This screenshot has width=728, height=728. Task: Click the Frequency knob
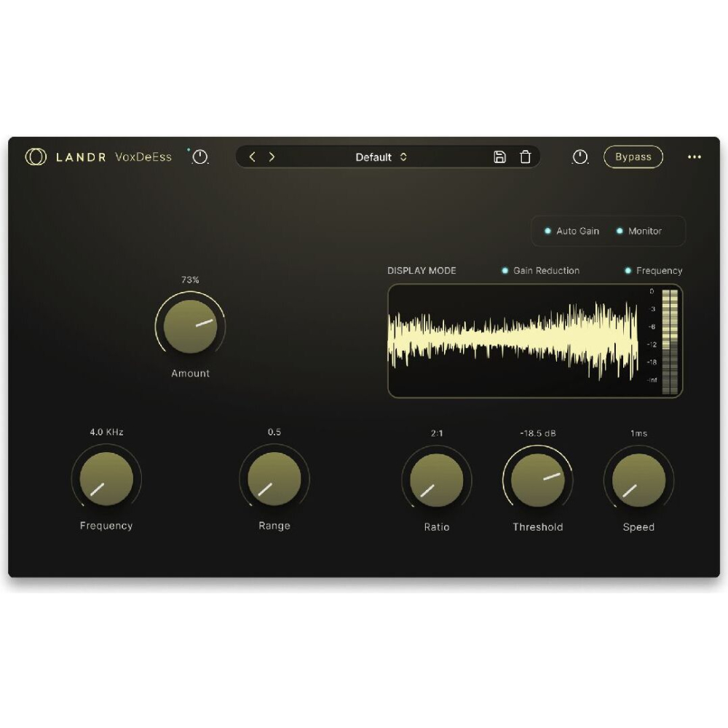106,479
